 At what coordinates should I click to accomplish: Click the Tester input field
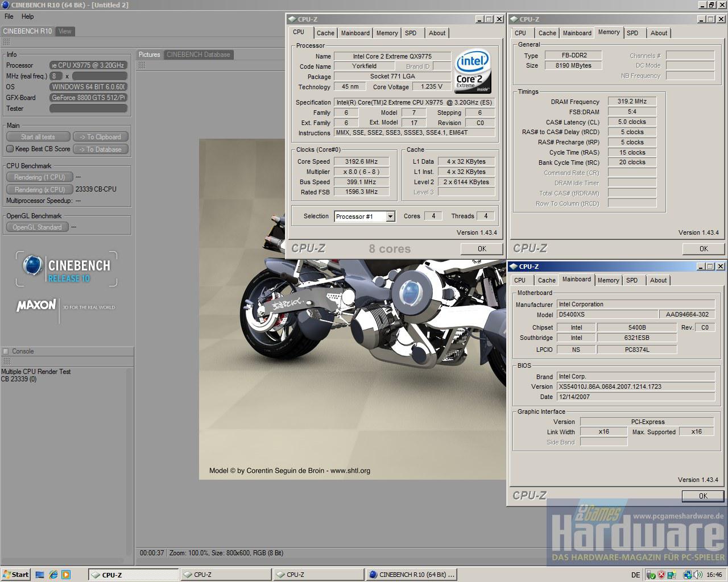pos(88,109)
